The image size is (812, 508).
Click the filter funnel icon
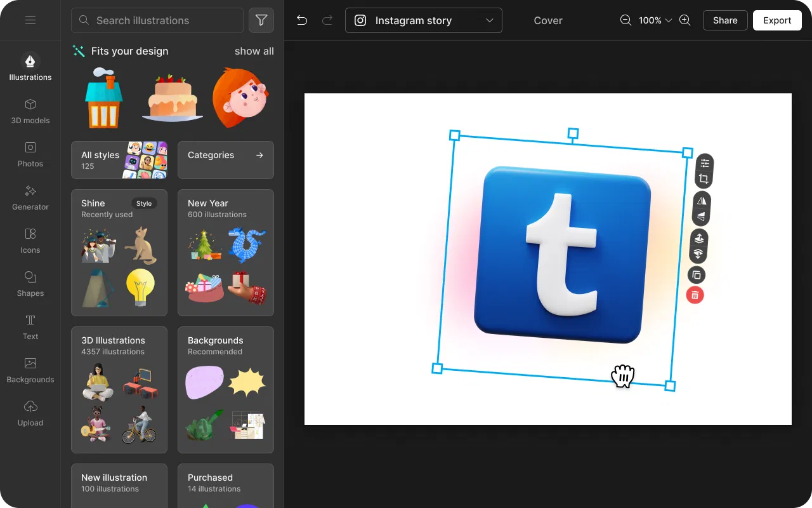261,20
